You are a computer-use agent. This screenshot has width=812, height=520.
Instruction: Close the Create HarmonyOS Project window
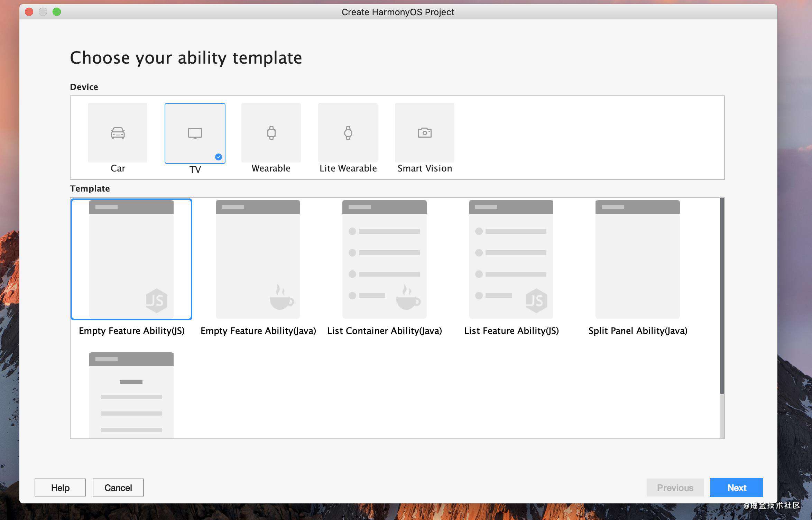click(29, 12)
